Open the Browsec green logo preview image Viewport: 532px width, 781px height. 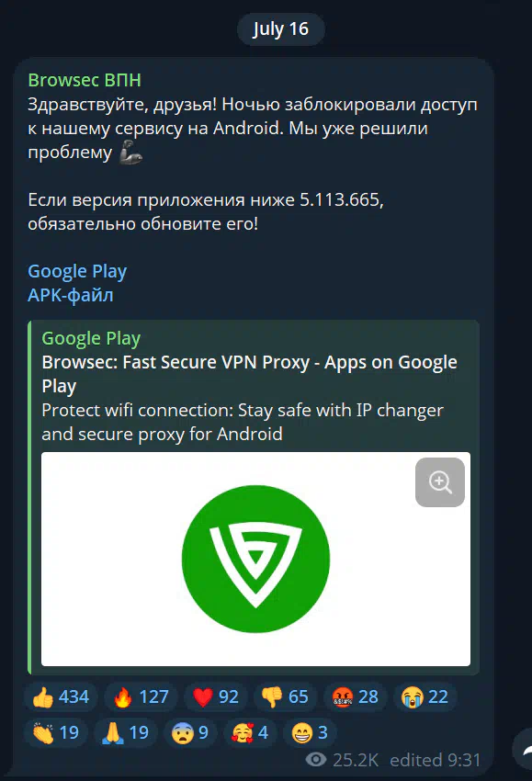255,559
